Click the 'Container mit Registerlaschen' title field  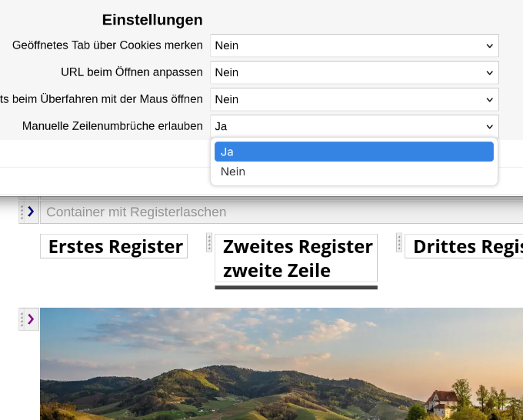tap(281, 212)
